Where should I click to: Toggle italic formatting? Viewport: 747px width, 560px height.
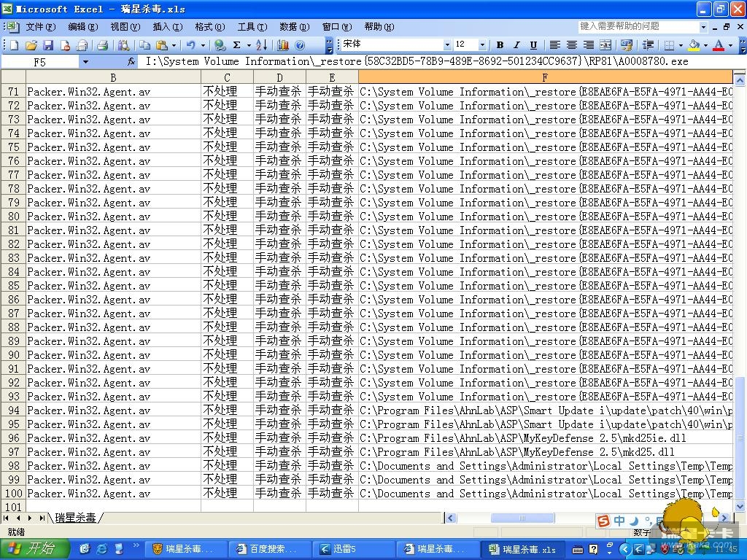[x=516, y=45]
